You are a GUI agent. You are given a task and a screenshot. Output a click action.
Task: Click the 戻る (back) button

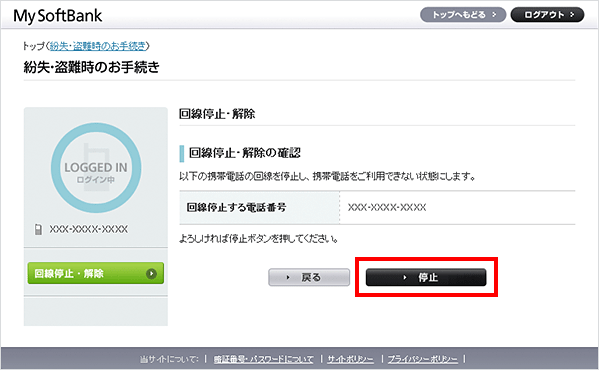[x=309, y=277]
